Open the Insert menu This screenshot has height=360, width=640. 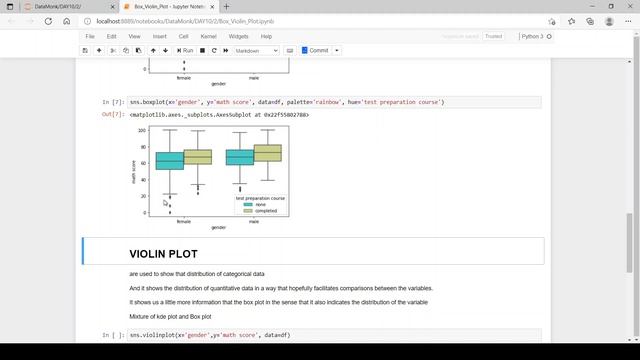[x=160, y=36]
